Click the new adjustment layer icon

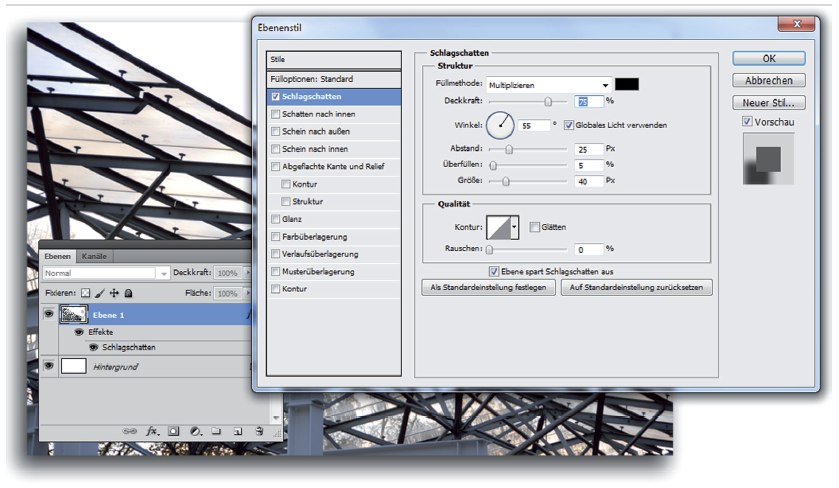195,430
